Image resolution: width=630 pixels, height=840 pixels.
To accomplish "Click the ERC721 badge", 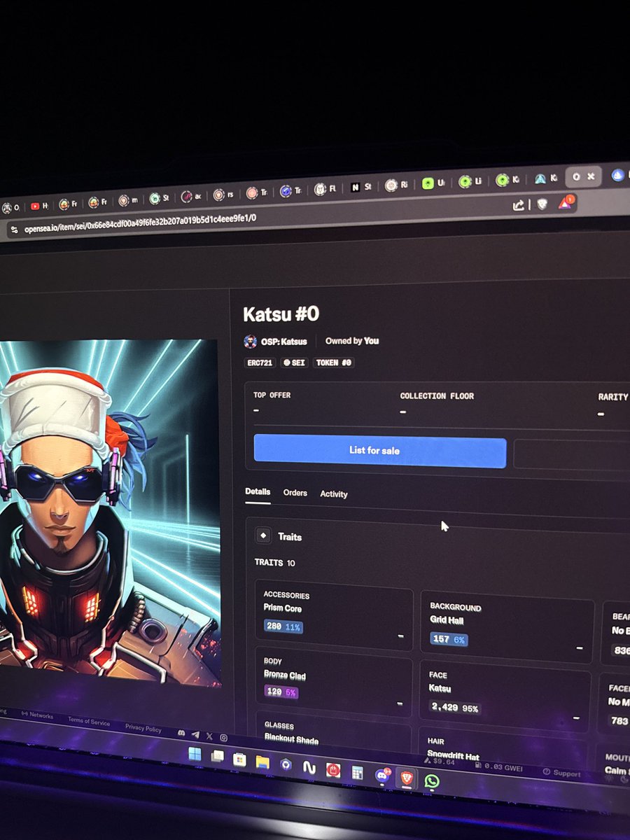I will 260,363.
